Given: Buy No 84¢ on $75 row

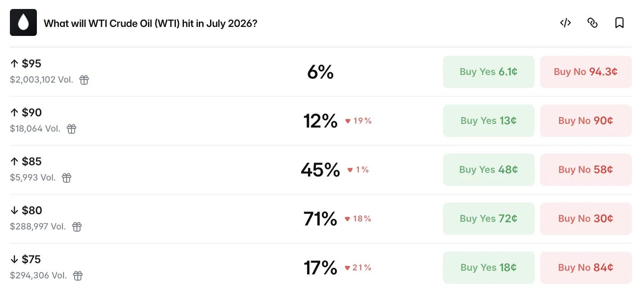Looking at the screenshot, I should 586,268.
